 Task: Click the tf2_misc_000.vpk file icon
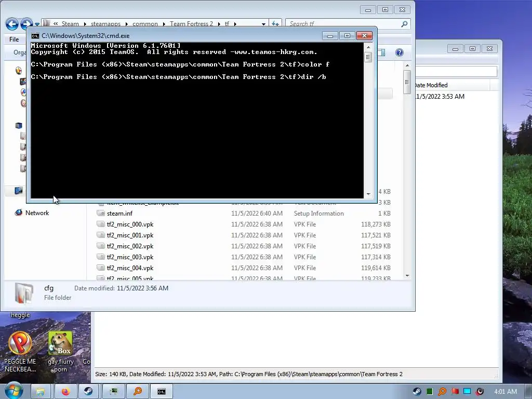pos(100,224)
